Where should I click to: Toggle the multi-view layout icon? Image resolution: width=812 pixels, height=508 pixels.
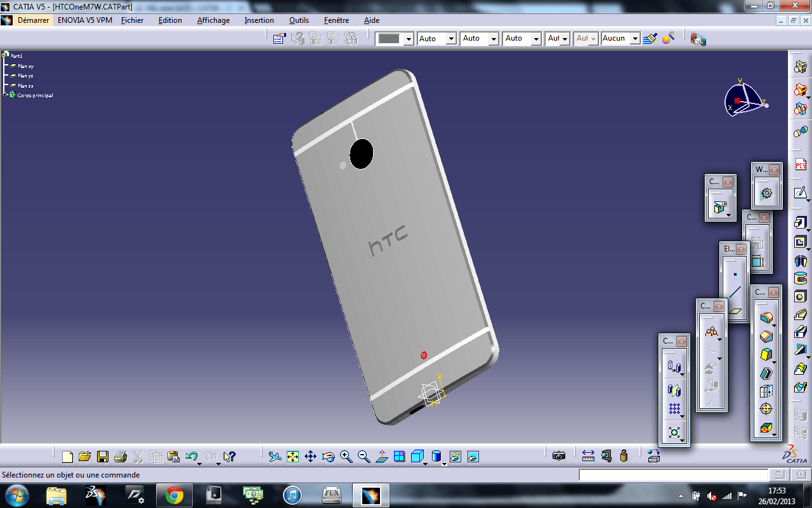(399, 456)
